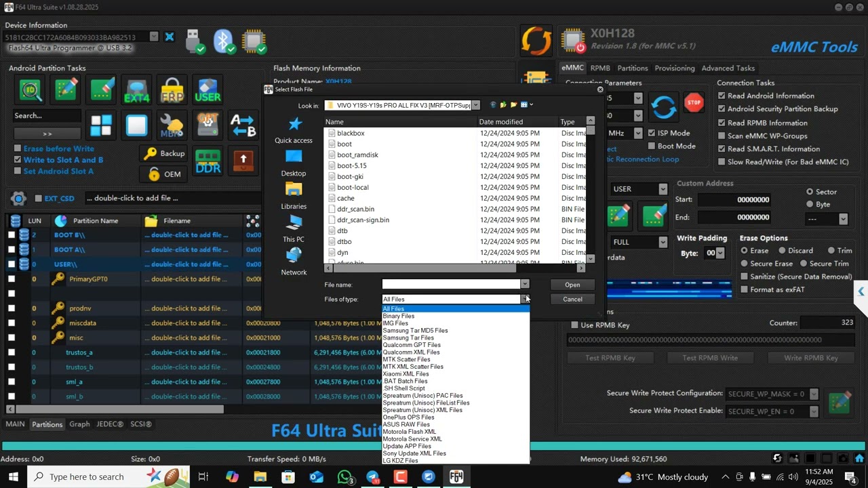Click the OEM unlock button
The width and height of the screenshot is (868, 488).
[x=164, y=174]
